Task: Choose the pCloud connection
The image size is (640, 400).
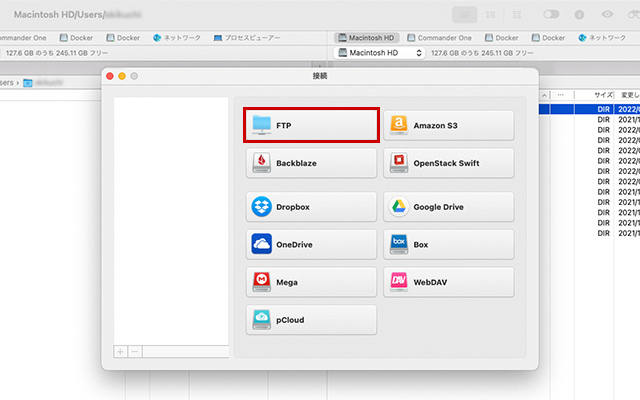Action: click(x=311, y=320)
